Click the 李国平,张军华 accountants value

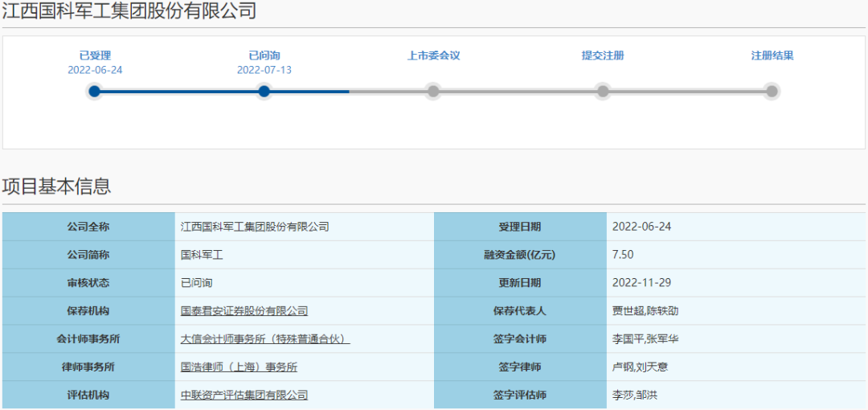tap(645, 339)
